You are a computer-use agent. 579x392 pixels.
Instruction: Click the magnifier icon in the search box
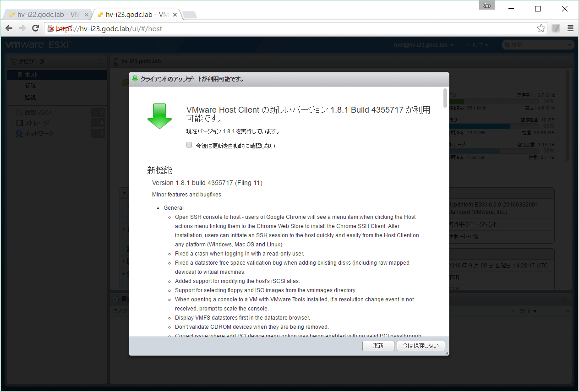tap(507, 45)
